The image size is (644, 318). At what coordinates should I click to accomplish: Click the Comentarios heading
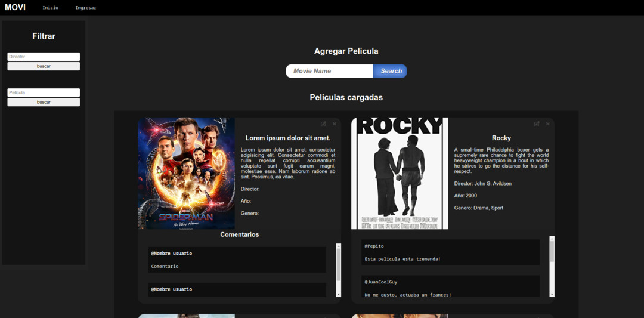[240, 234]
